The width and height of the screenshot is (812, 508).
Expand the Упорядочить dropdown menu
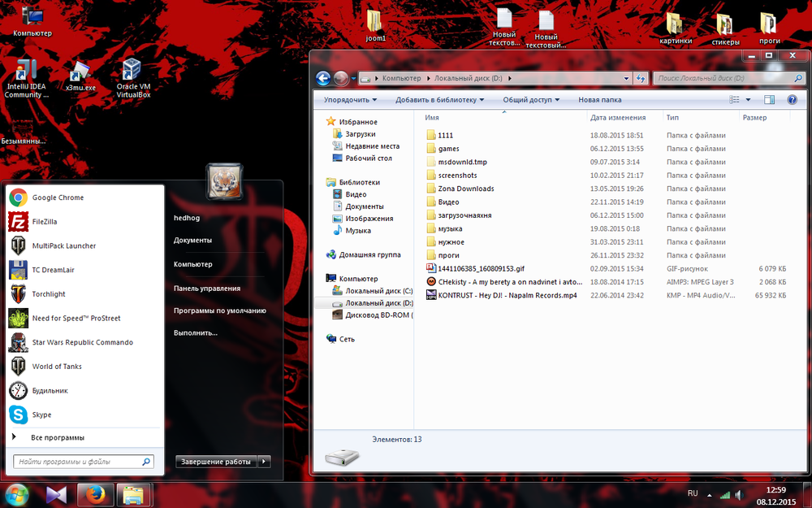coord(350,100)
